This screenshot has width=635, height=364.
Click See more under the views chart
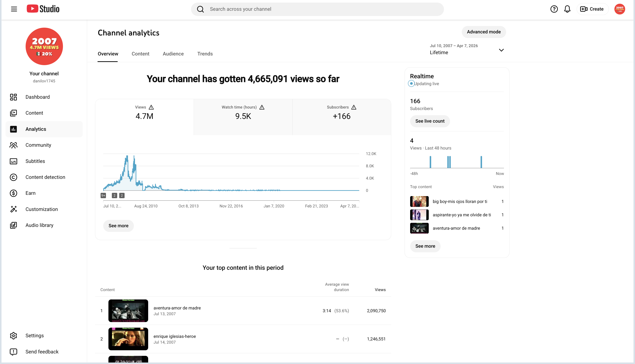[118, 226]
